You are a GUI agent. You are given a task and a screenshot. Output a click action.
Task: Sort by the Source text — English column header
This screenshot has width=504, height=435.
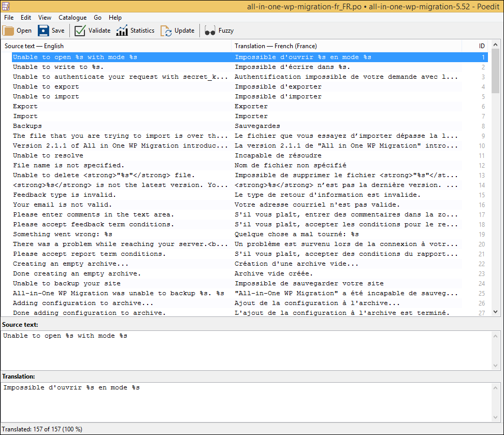pos(116,46)
